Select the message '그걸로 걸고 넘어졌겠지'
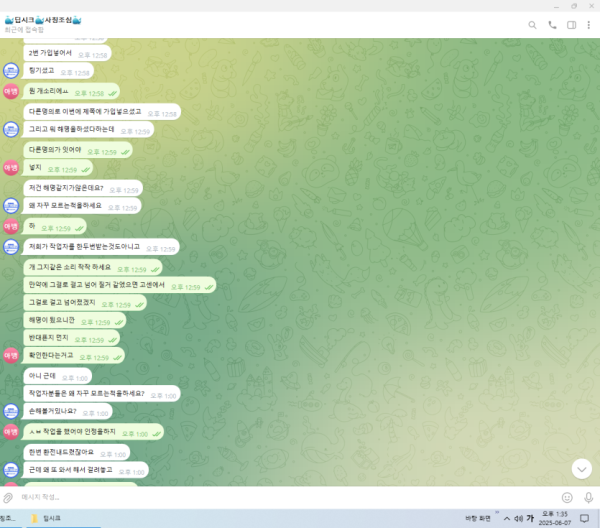Screen dimensions: 600x528 point(85,303)
